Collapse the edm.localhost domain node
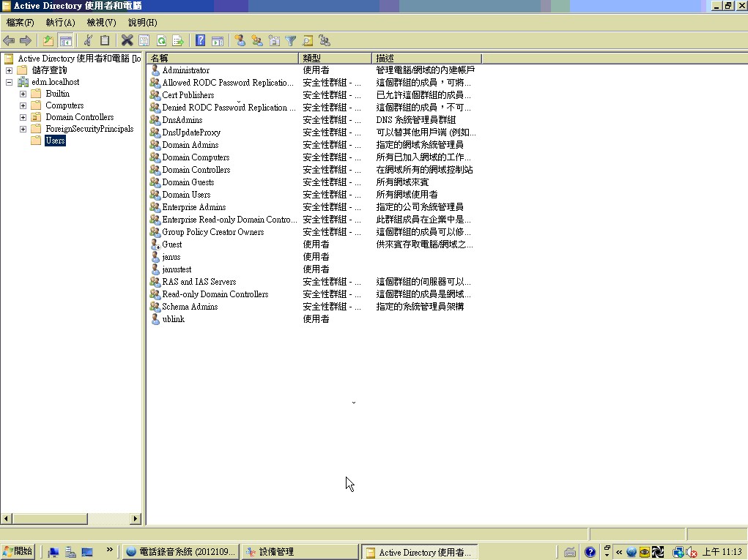 [9, 82]
